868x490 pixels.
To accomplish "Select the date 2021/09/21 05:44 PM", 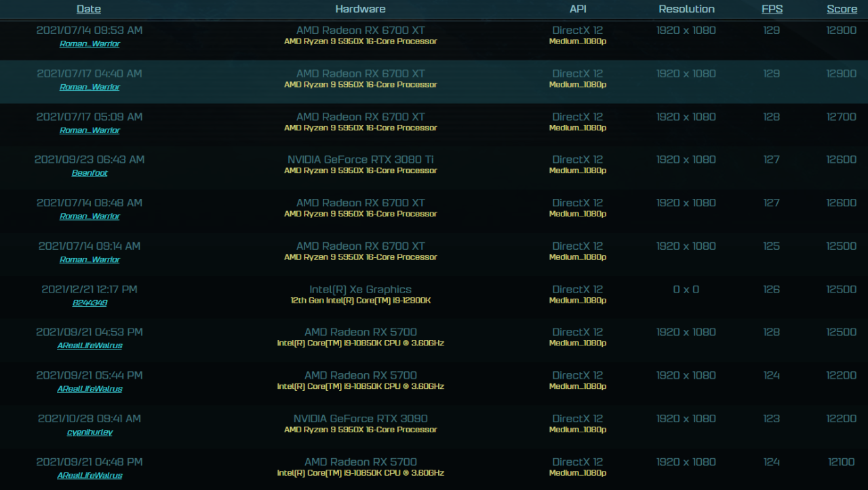I will (90, 375).
